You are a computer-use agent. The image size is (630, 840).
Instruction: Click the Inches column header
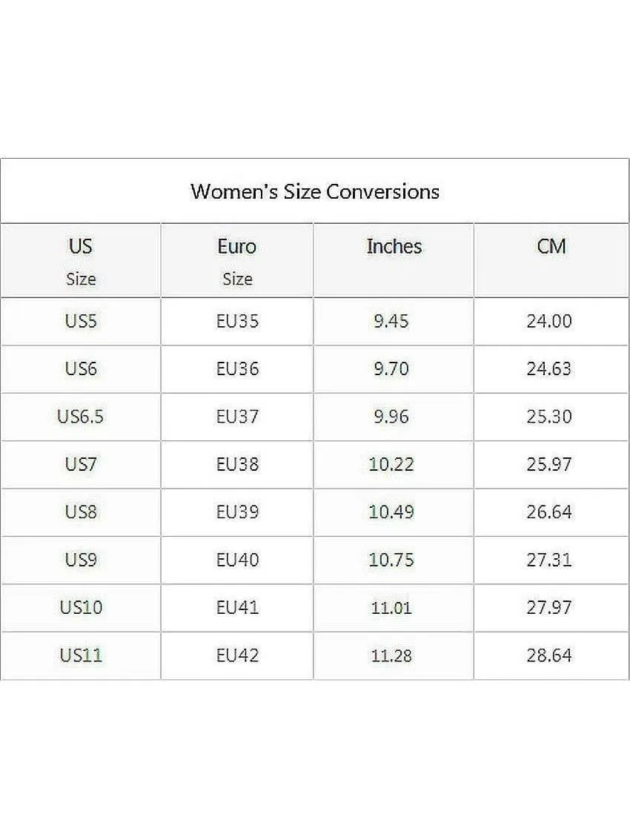coord(394,261)
